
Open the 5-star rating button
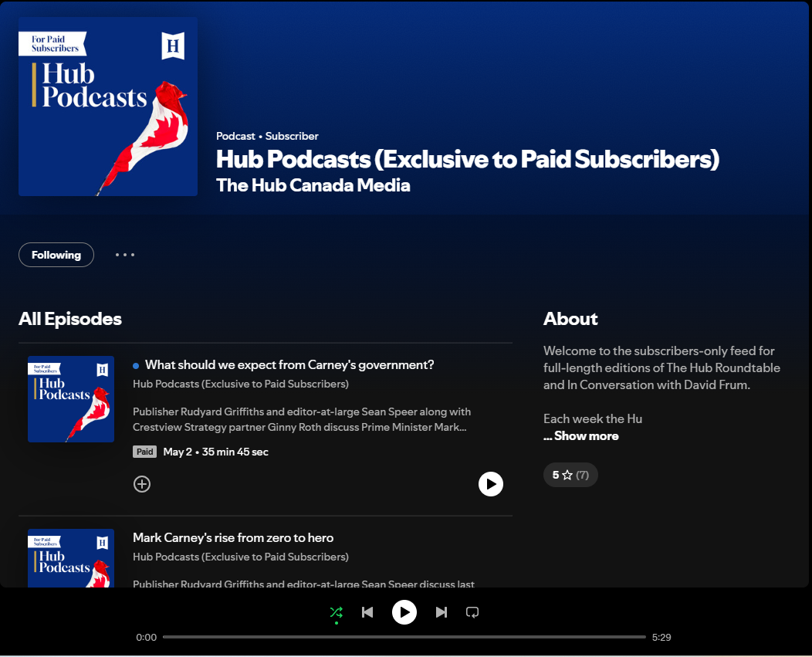[570, 475]
